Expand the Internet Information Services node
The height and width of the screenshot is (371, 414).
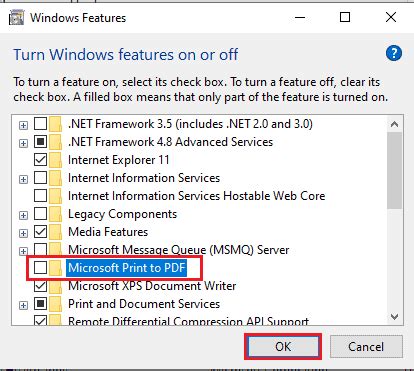click(23, 180)
